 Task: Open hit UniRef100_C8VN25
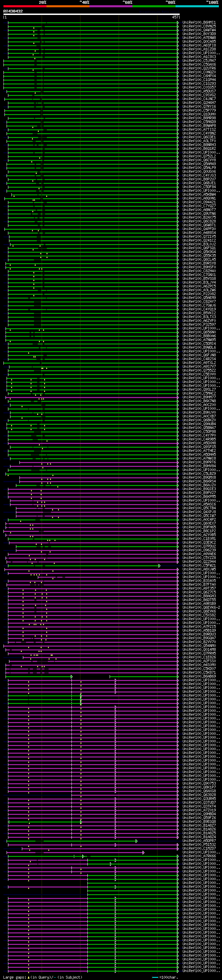pos(199,26)
